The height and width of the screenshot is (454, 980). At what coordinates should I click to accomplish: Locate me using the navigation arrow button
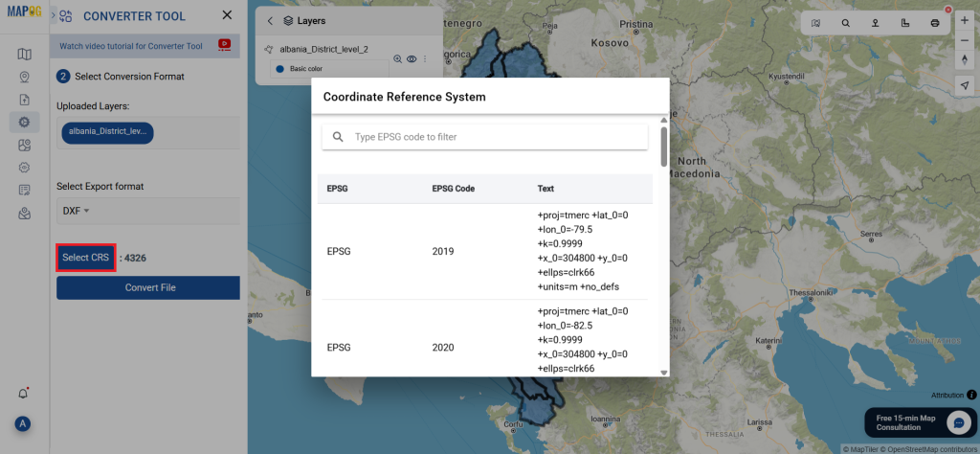click(x=965, y=85)
